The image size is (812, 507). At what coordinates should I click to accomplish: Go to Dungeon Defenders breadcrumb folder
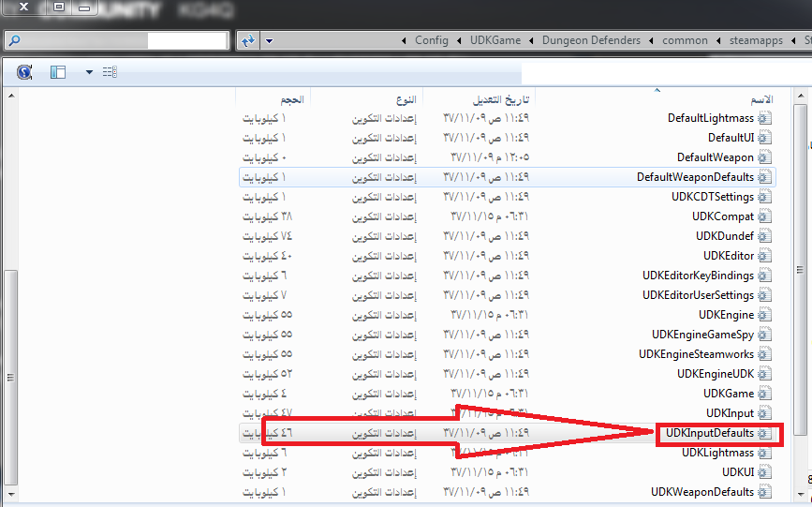591,40
